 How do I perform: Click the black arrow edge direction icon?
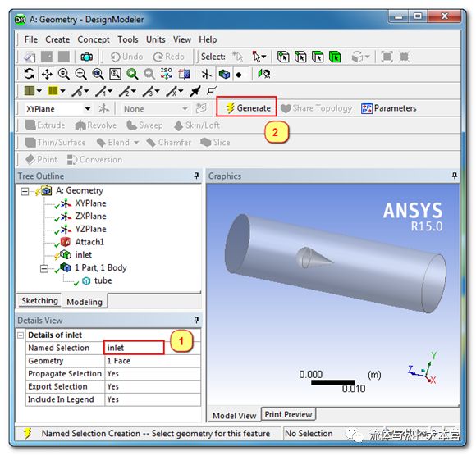coord(195,91)
